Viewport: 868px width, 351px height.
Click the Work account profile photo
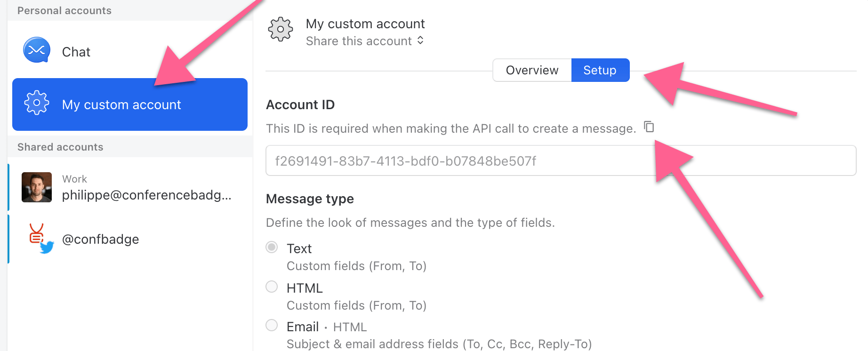[37, 187]
